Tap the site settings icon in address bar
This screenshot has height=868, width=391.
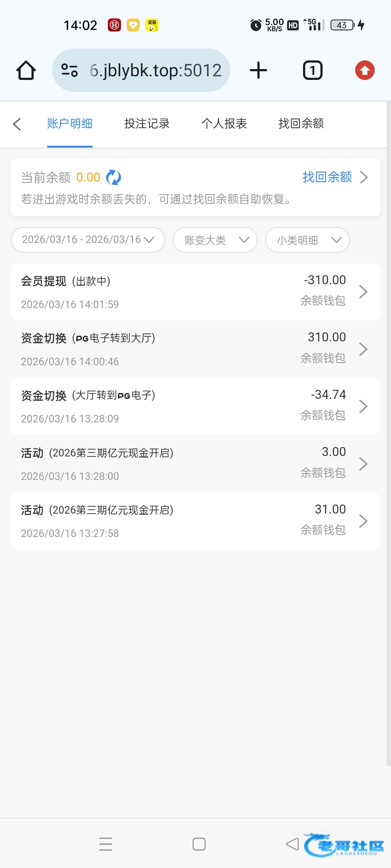(70, 70)
